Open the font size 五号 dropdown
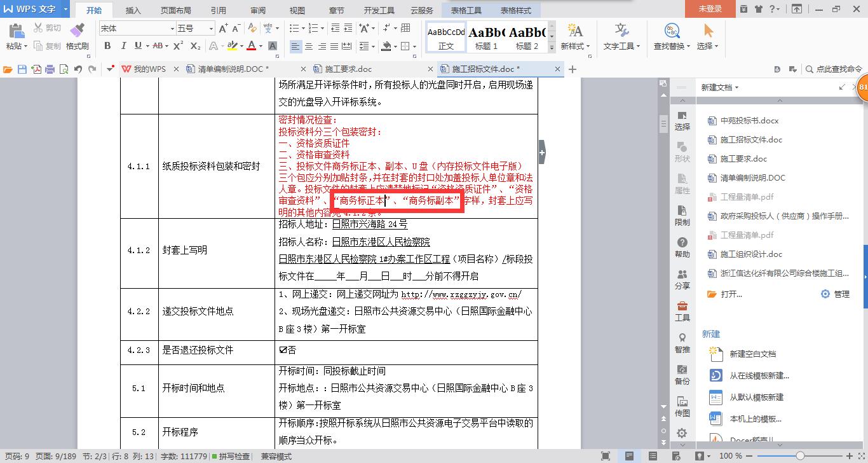The height and width of the screenshot is (463, 868). point(211,29)
